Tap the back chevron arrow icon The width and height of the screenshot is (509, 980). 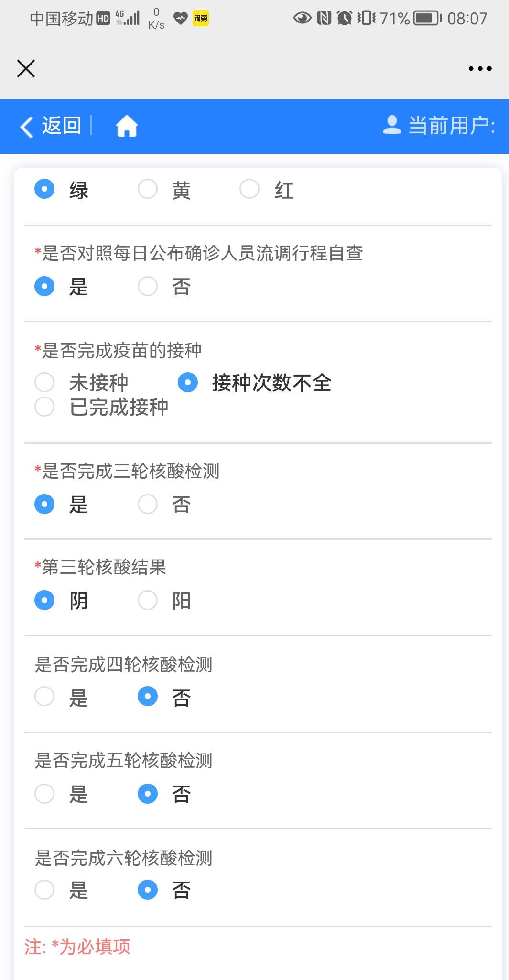coord(27,127)
